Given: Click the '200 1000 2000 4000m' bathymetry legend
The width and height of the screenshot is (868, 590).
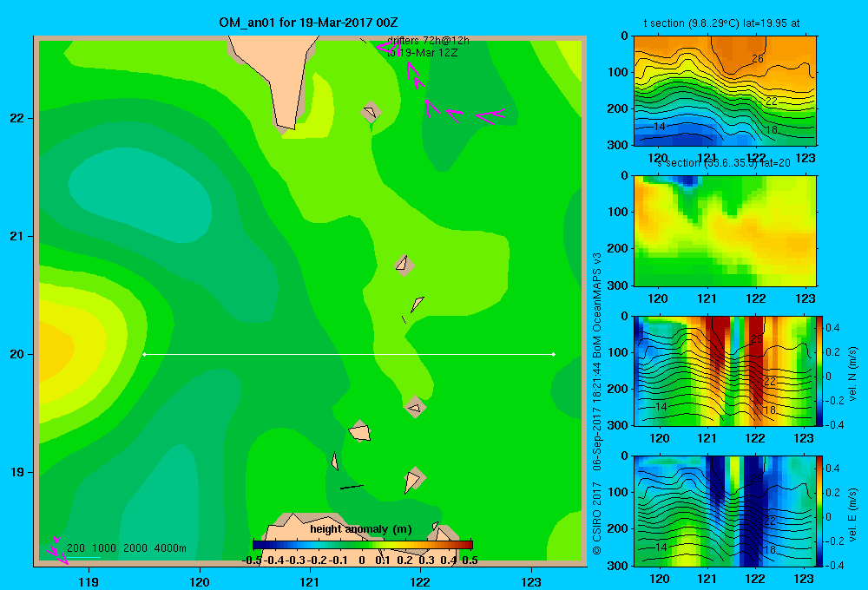Looking at the screenshot, I should click(126, 548).
